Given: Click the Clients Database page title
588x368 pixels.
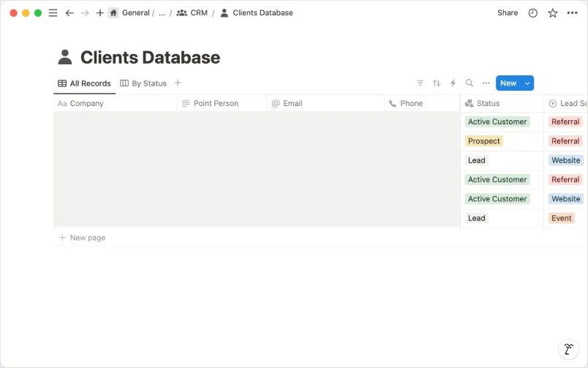Looking at the screenshot, I should pos(150,57).
